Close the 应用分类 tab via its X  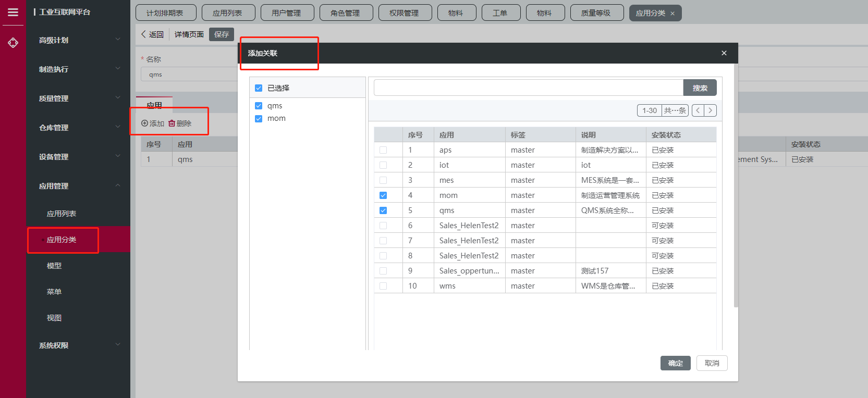[x=673, y=14]
